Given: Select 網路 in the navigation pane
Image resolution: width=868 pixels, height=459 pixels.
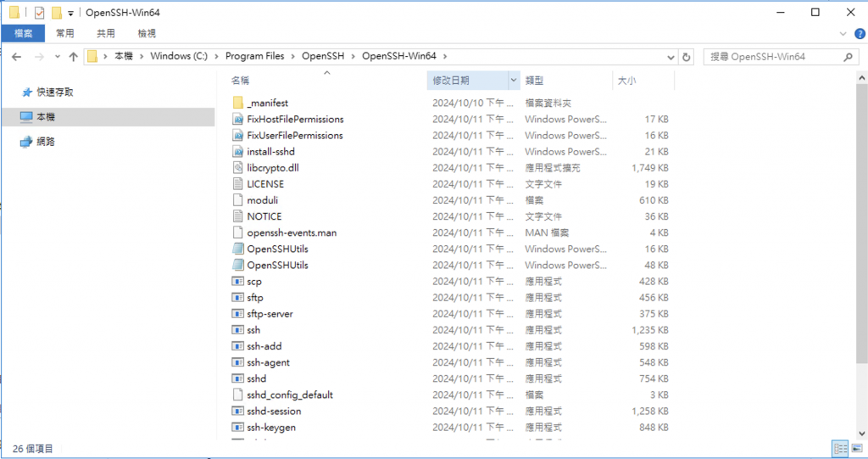Looking at the screenshot, I should point(46,142).
